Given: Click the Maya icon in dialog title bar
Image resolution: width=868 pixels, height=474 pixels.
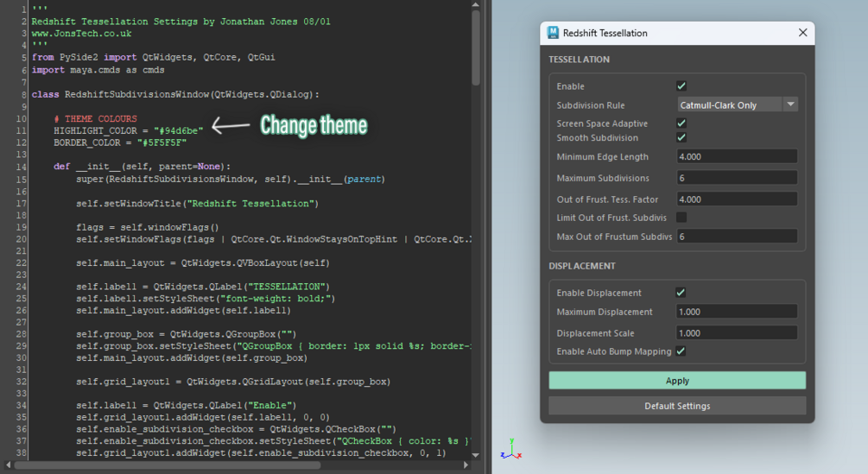Looking at the screenshot, I should tap(553, 33).
